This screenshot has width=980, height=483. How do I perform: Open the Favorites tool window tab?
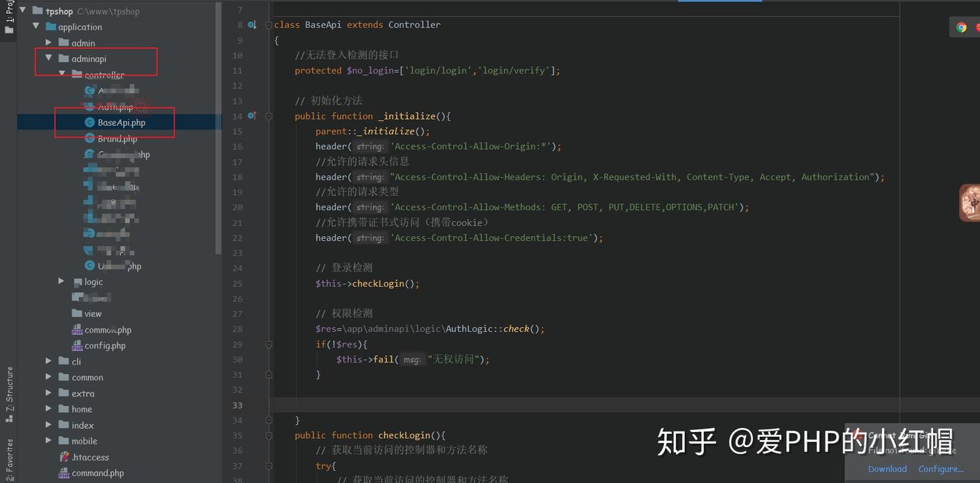pos(9,461)
